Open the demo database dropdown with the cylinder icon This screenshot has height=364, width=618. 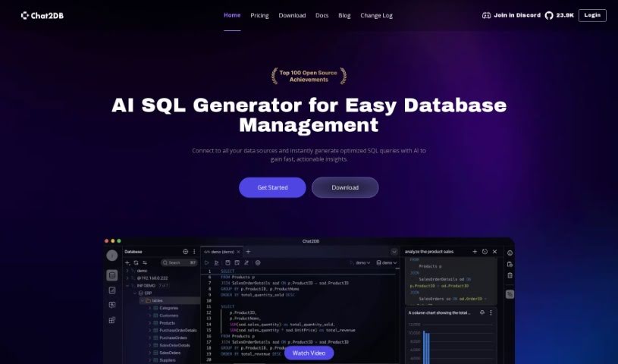pos(386,262)
